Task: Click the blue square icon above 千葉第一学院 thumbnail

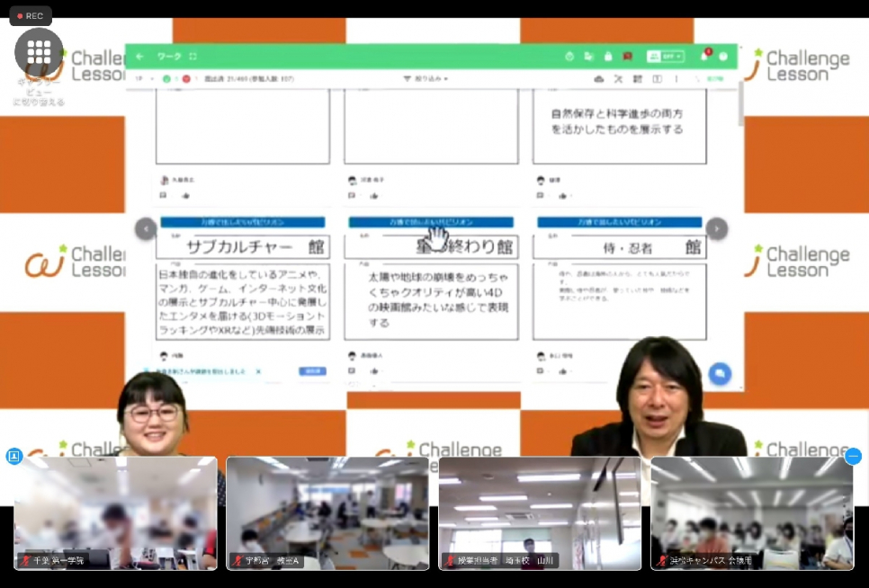Action: (13, 457)
